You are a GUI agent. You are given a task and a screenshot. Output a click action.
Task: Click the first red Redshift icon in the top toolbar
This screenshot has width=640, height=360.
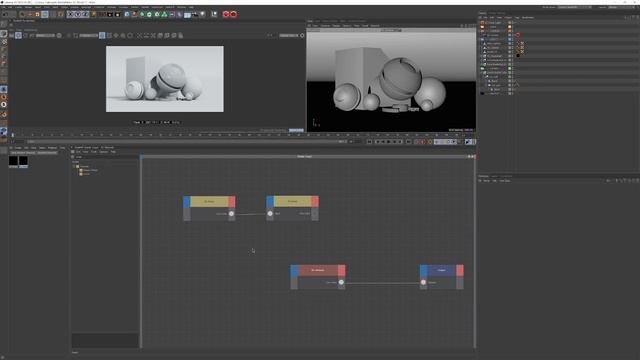coord(226,14)
